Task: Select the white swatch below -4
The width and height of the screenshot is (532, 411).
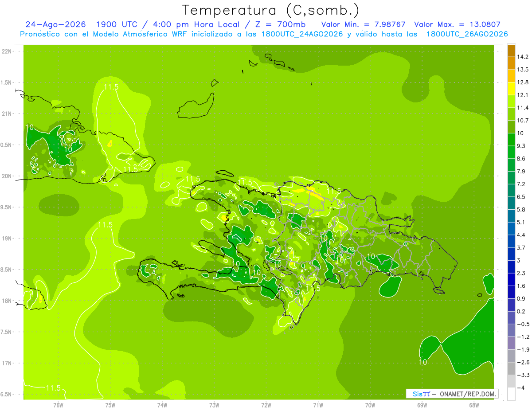Action: pyautogui.click(x=511, y=394)
